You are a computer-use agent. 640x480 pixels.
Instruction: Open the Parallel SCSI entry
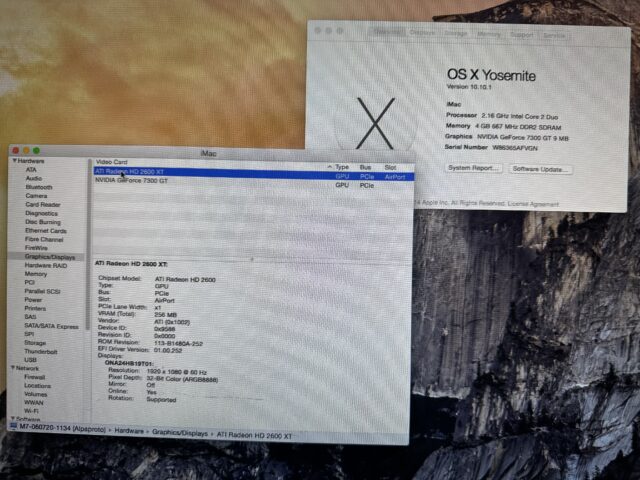(x=42, y=291)
